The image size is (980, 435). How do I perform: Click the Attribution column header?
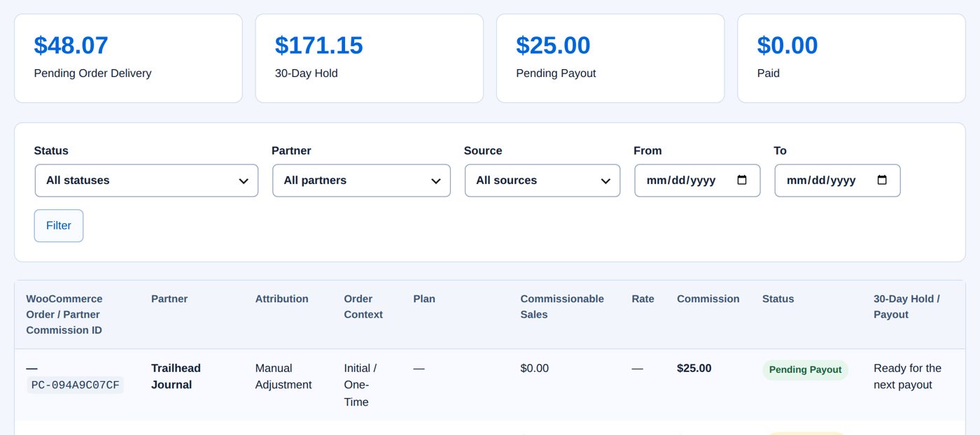[282, 299]
